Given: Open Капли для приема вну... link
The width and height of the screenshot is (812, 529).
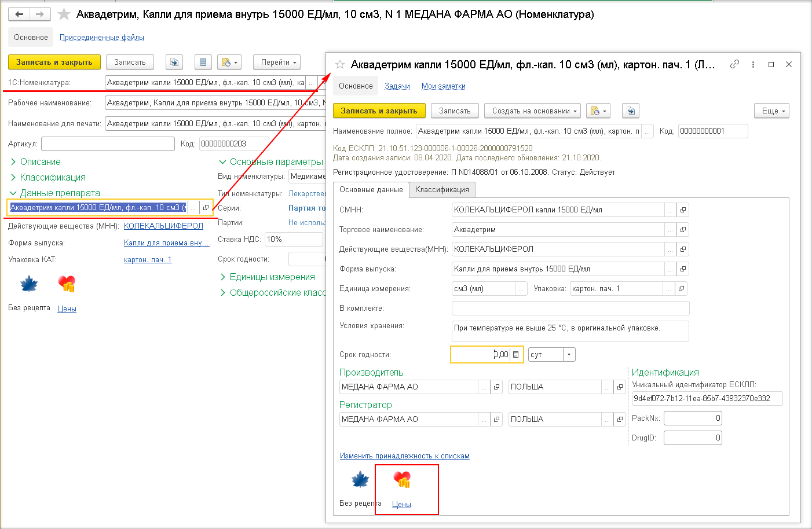Looking at the screenshot, I should tap(167, 243).
